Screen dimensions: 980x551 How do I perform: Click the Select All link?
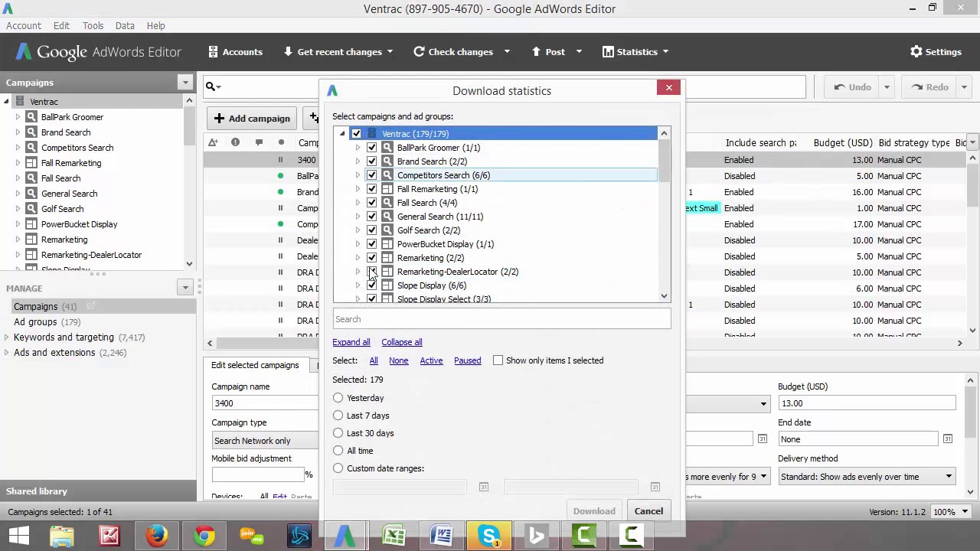tap(374, 360)
